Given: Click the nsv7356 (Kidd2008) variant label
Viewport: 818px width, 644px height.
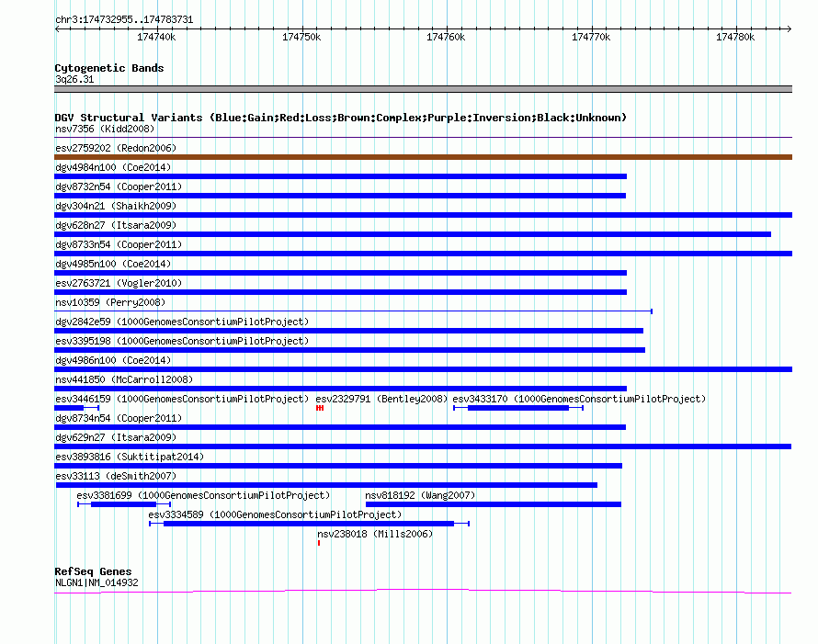Looking at the screenshot, I should [x=105, y=129].
